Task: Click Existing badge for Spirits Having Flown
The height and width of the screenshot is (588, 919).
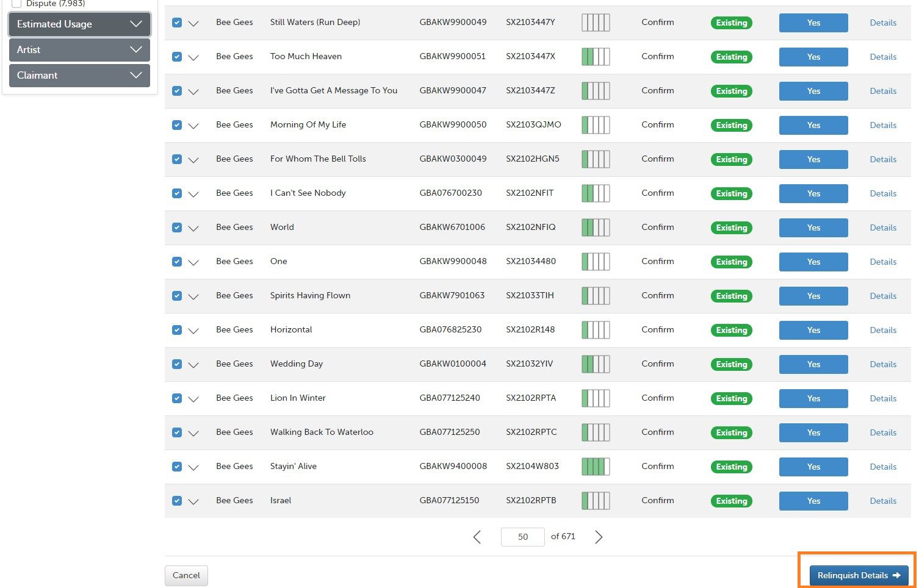Action: click(732, 296)
